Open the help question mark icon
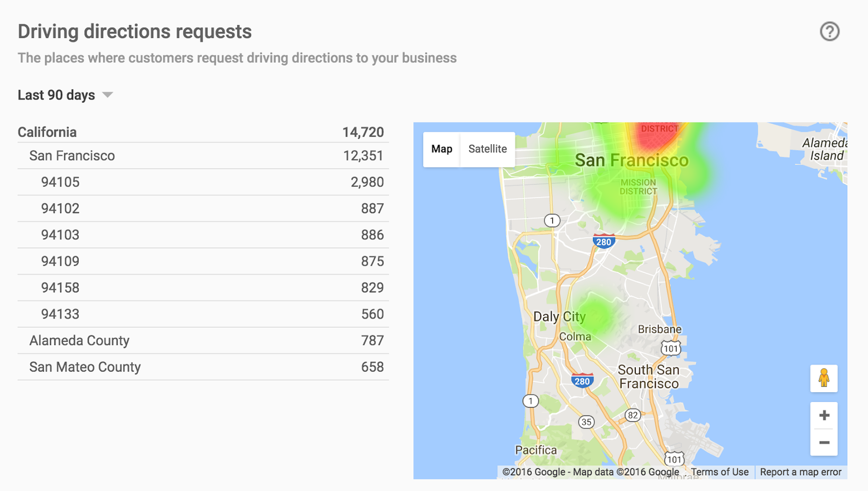868x491 pixels. 829,32
